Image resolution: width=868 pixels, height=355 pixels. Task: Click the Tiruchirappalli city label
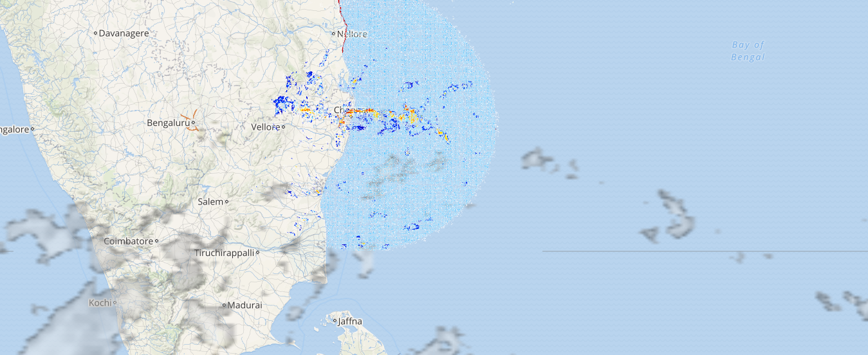(x=225, y=253)
